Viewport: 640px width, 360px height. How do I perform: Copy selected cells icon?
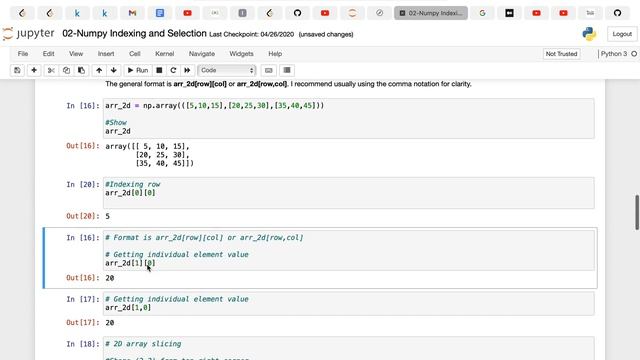pyautogui.click(x=66, y=70)
